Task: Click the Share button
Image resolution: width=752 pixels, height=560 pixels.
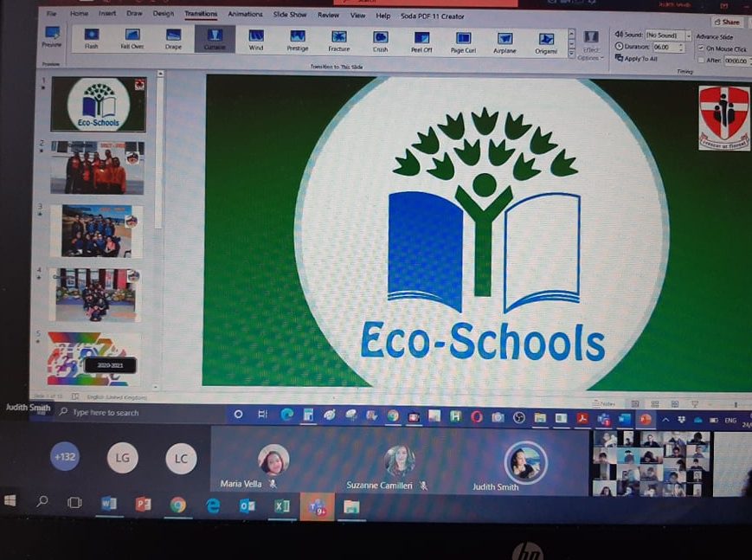Action: tap(727, 22)
